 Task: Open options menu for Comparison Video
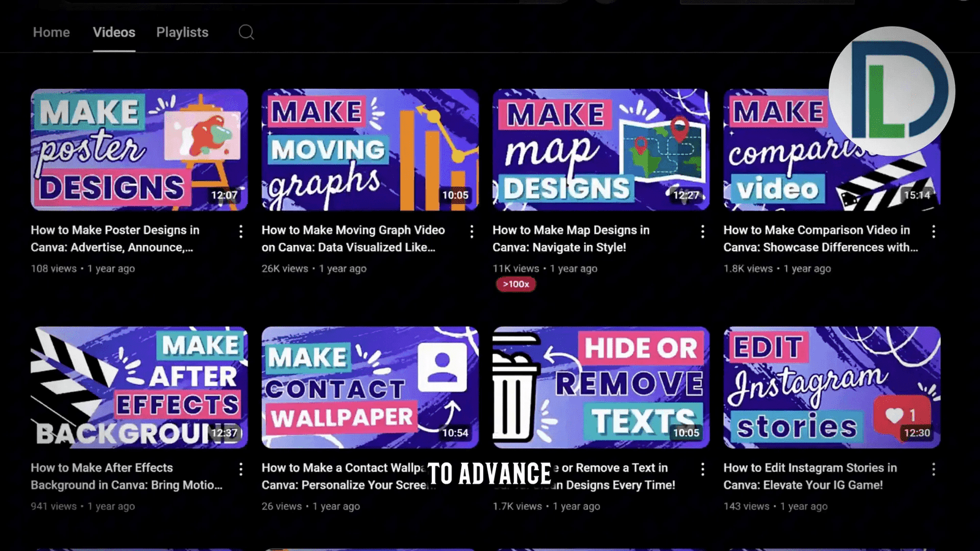933,231
